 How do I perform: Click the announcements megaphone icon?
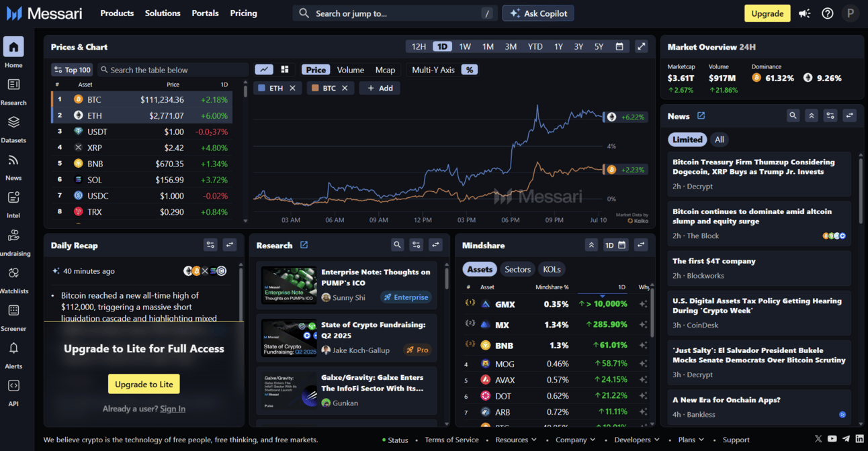pos(804,13)
